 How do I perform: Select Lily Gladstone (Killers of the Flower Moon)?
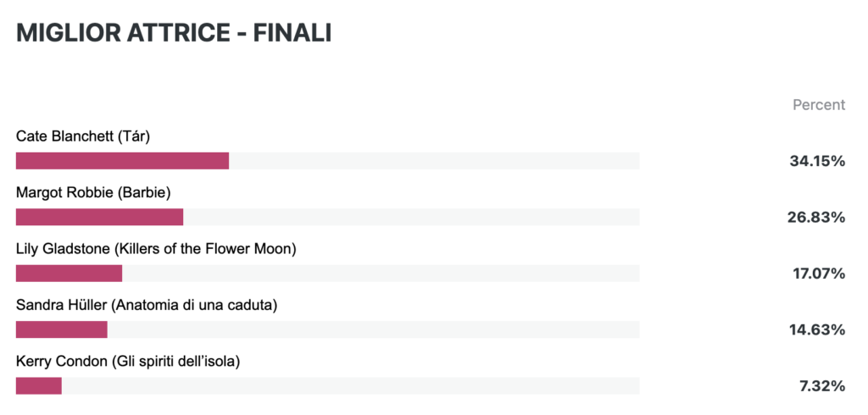tap(156, 250)
